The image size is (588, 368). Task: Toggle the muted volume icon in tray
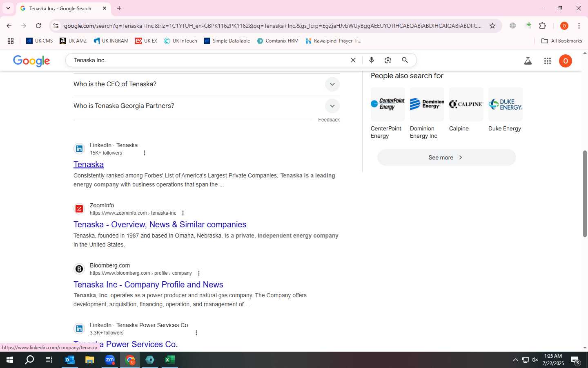pos(535,360)
